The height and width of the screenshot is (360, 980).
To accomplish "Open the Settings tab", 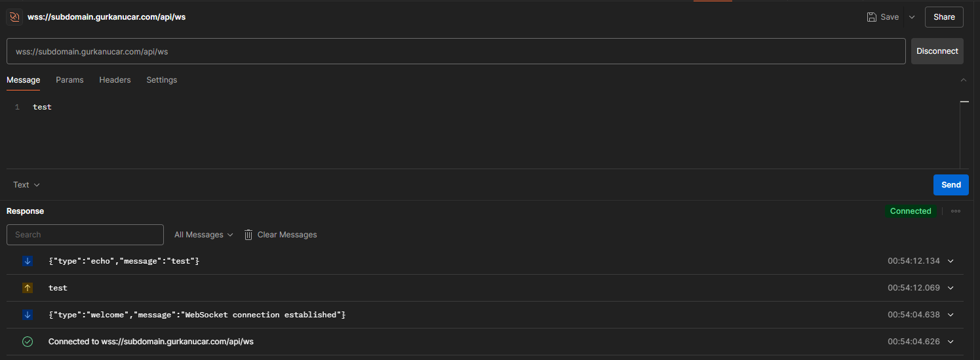I will [162, 80].
